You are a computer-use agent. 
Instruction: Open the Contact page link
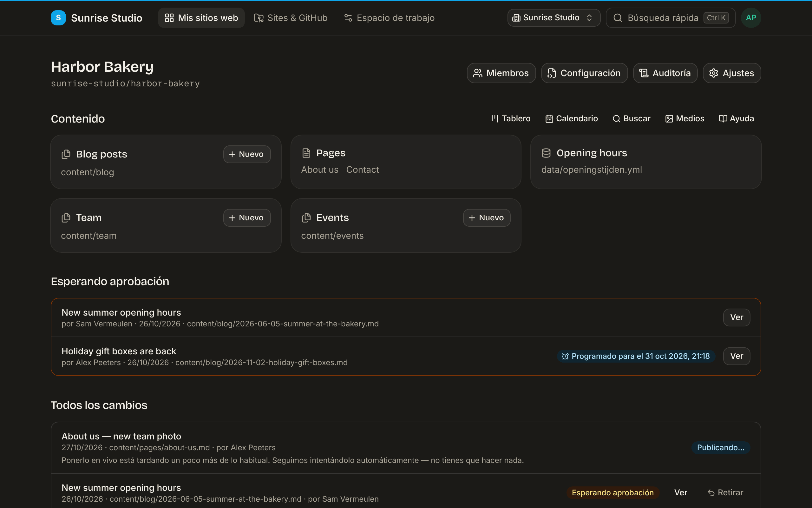(362, 170)
